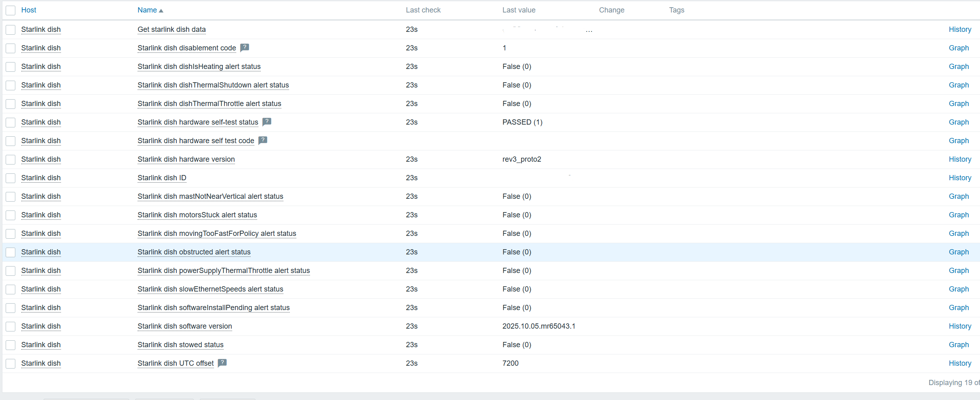Image resolution: width=980 pixels, height=400 pixels.
Task: Open History for Starlink dish UTC offset
Action: click(960, 363)
